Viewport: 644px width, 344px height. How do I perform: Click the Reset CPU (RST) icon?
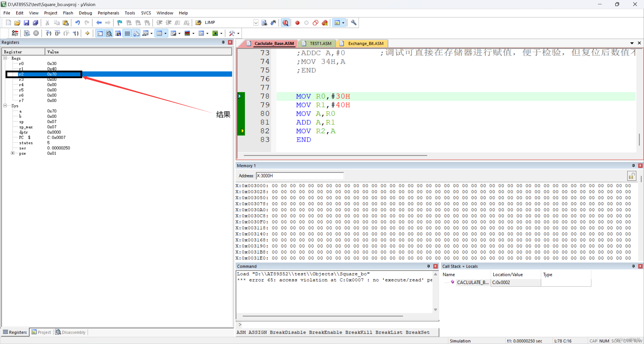[15, 33]
